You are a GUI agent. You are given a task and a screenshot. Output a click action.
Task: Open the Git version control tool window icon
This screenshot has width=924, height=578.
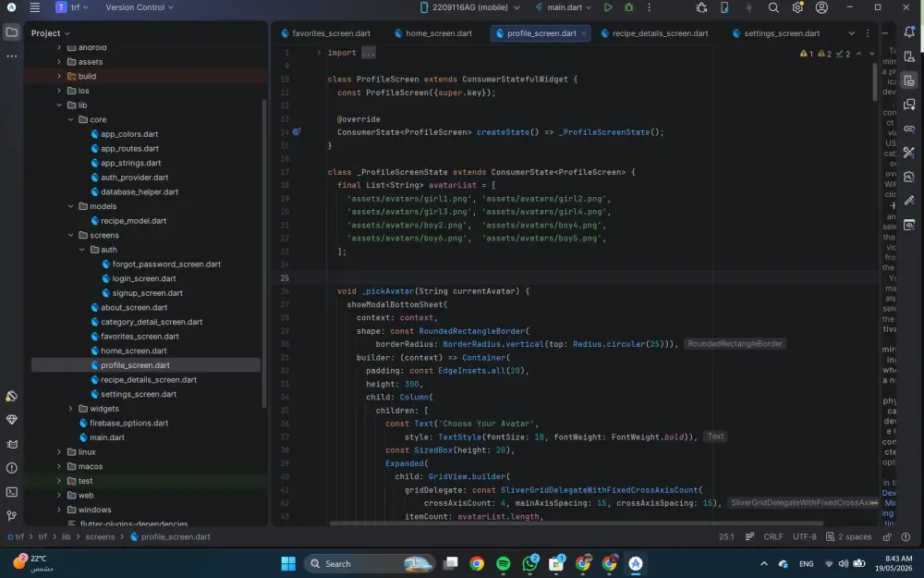(x=12, y=516)
